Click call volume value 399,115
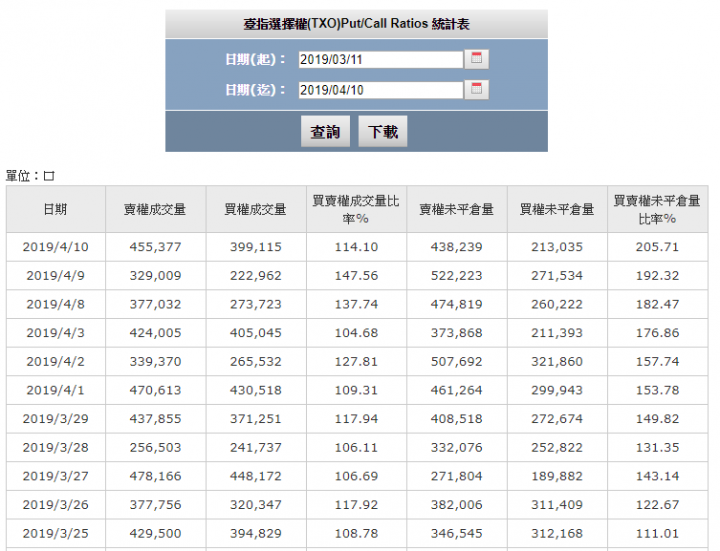Screen dimensions: 720x551 click(x=256, y=247)
